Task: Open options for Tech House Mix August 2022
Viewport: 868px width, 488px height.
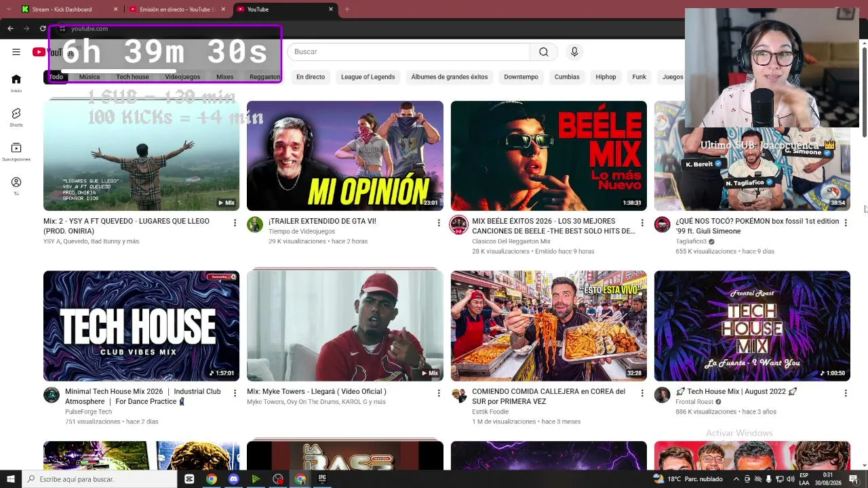Action: coord(846,393)
